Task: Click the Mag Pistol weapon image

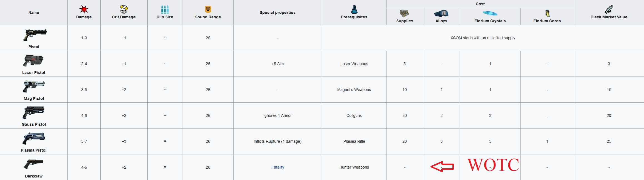Action: click(x=34, y=86)
